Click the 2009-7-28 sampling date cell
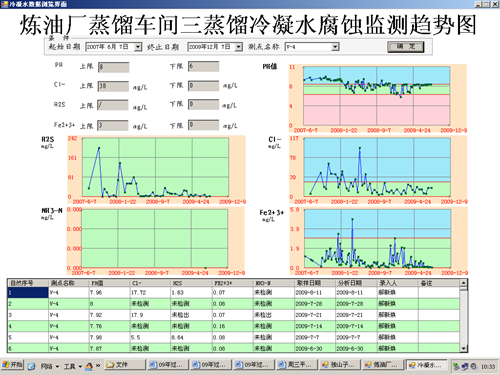Image resolution: width=500 pixels, height=375 pixels. 315,304
